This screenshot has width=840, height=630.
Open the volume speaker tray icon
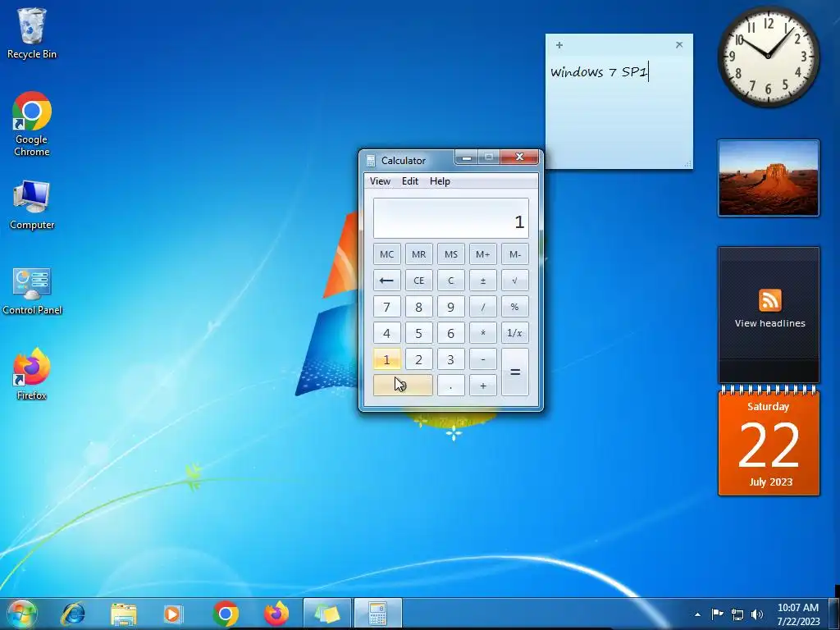point(756,614)
